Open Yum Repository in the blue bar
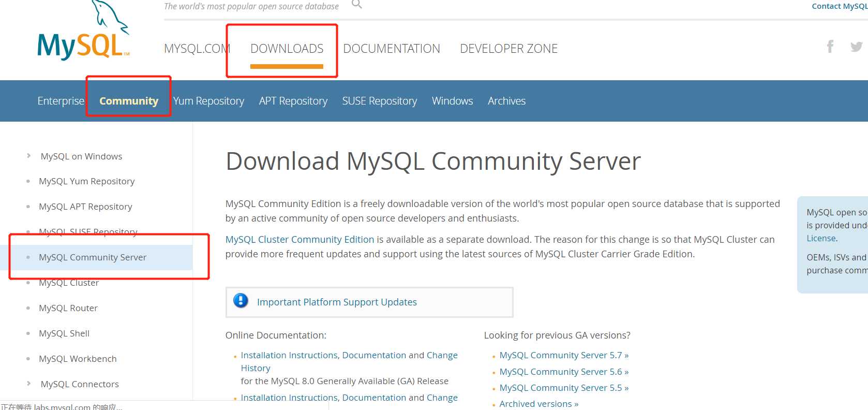 (x=208, y=101)
